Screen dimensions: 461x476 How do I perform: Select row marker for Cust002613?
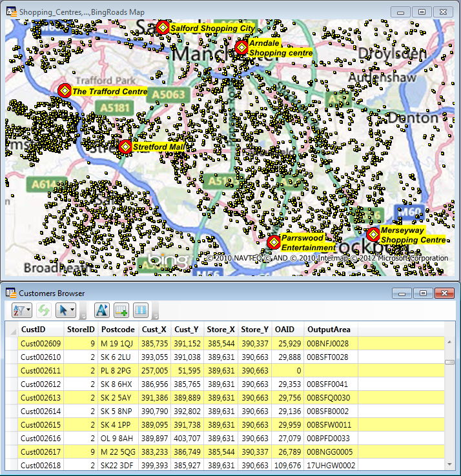pos(12,397)
